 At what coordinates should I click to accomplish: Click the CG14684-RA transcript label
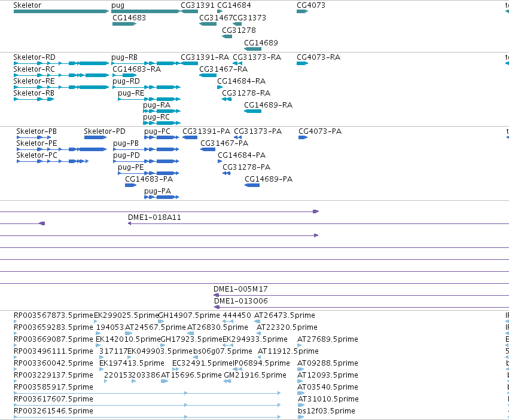[241, 81]
